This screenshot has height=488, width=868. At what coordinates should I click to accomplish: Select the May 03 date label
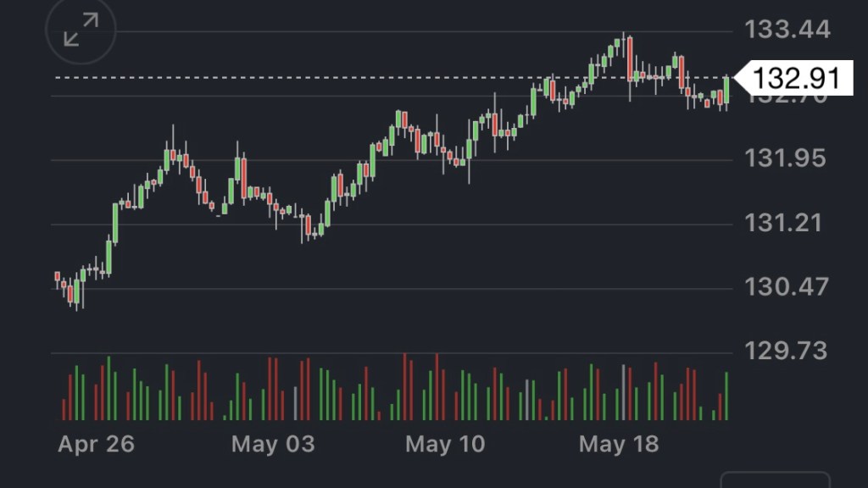pyautogui.click(x=272, y=444)
